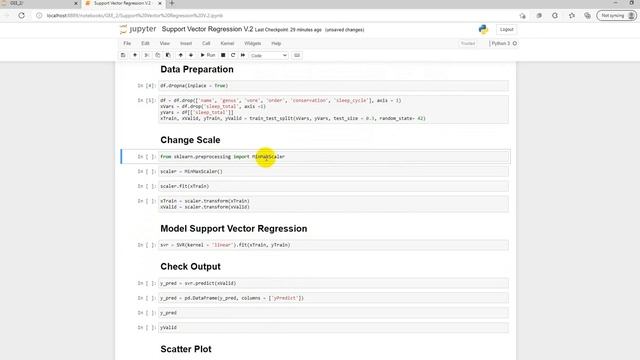640x360 pixels.
Task: Select the SVR kernel linear fit cell
Action: [x=333, y=245]
